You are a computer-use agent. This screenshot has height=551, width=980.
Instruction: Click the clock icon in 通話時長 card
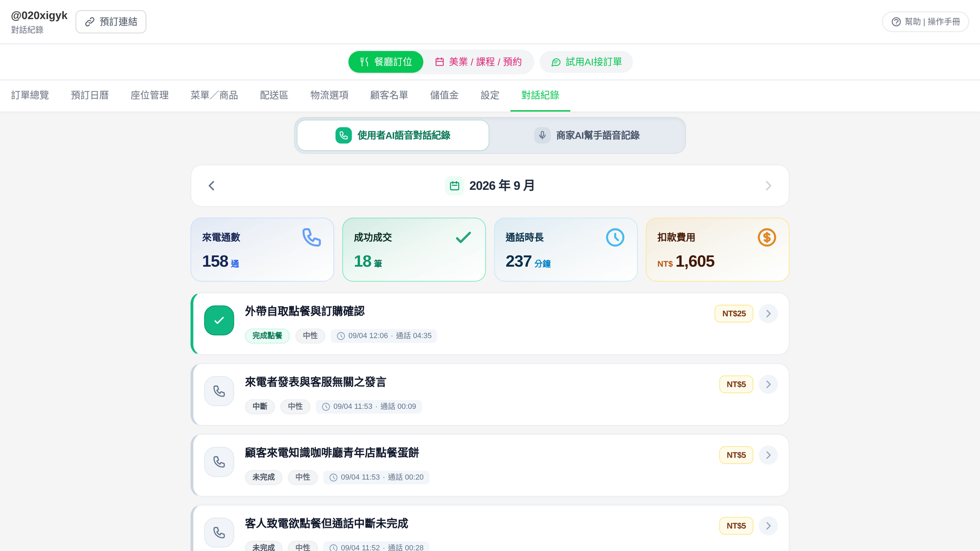tap(615, 237)
